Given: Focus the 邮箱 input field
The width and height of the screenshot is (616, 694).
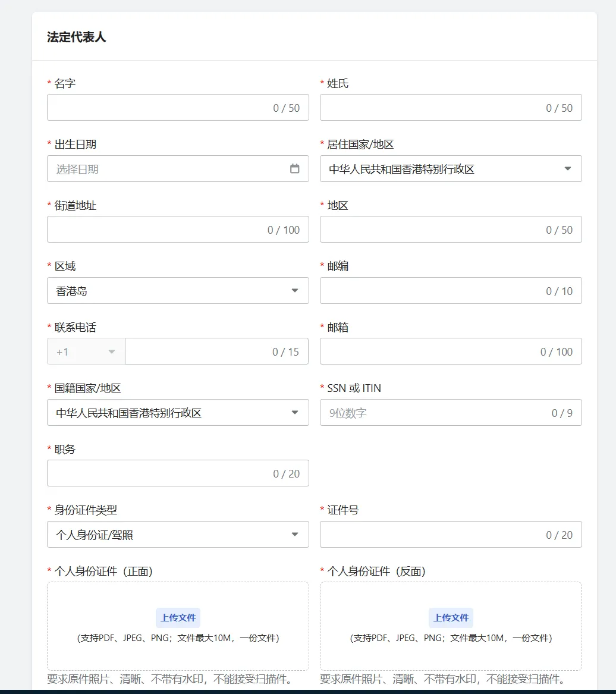Looking at the screenshot, I should click(428, 351).
